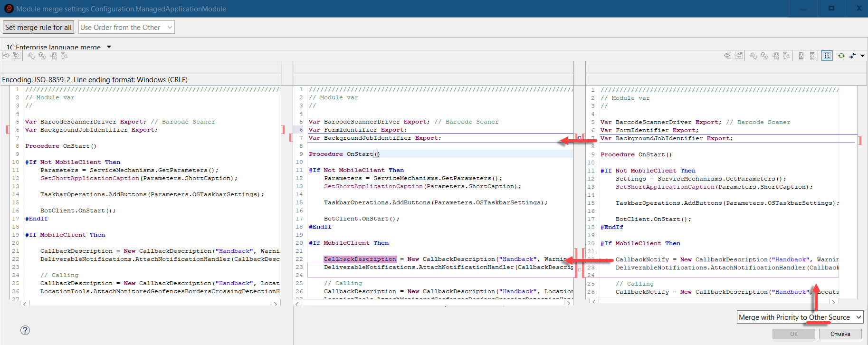Click the OK button

(794, 334)
